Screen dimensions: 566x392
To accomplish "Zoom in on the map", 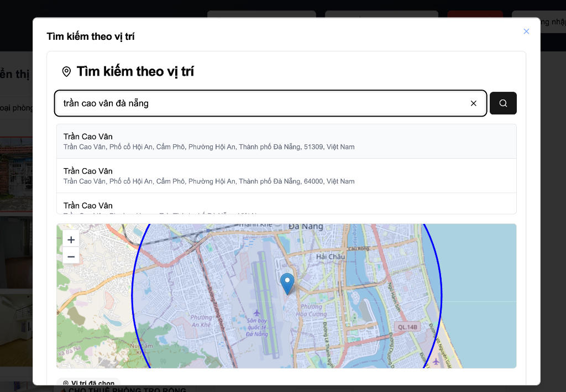I will click(71, 240).
